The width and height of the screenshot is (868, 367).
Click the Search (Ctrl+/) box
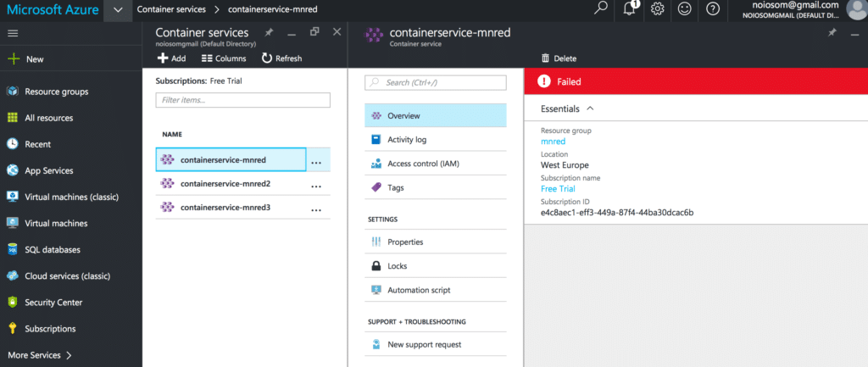pyautogui.click(x=436, y=82)
